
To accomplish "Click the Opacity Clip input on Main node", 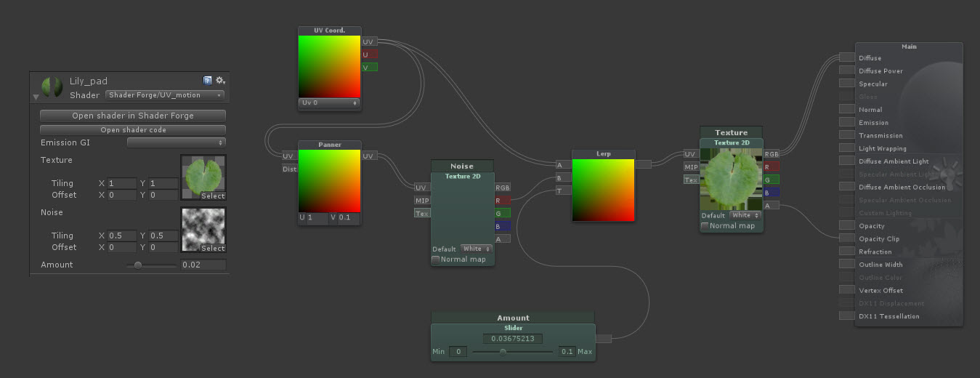I will pyautogui.click(x=847, y=239).
